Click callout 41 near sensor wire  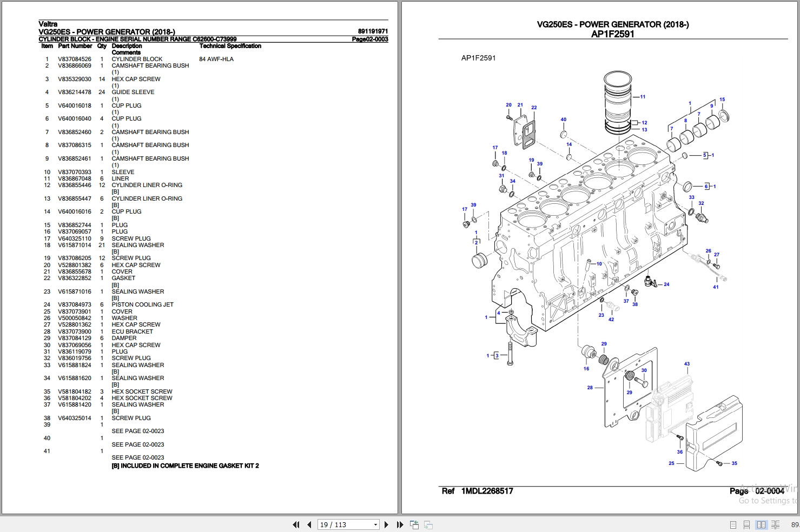(716, 287)
